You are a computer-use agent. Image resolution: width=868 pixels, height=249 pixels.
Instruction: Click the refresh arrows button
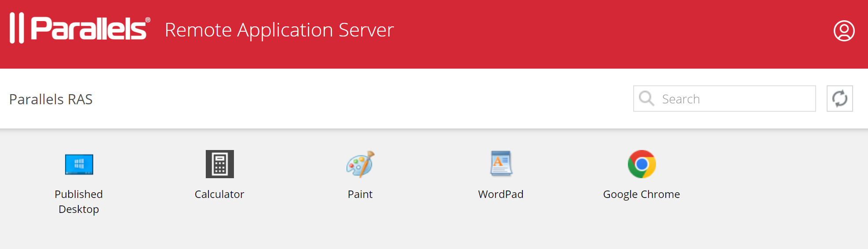839,99
